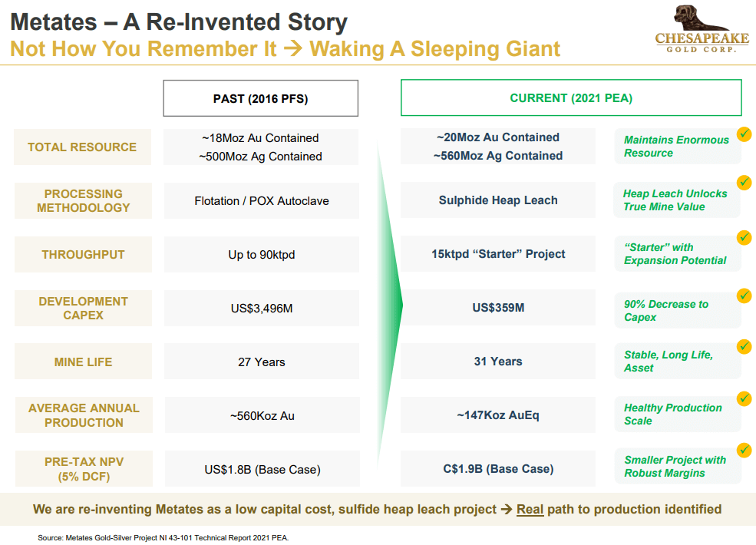Click the underlined word Real in footer banner
Screen dimensions: 756x545
point(530,510)
